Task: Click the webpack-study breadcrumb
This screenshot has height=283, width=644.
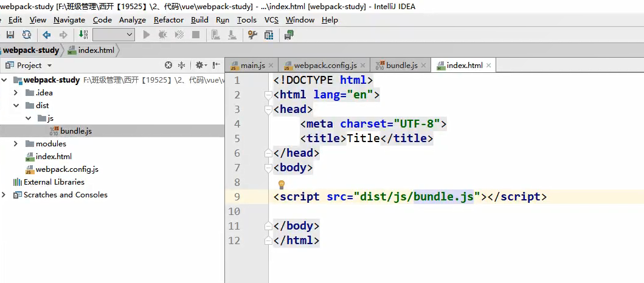Action: pyautogui.click(x=31, y=50)
